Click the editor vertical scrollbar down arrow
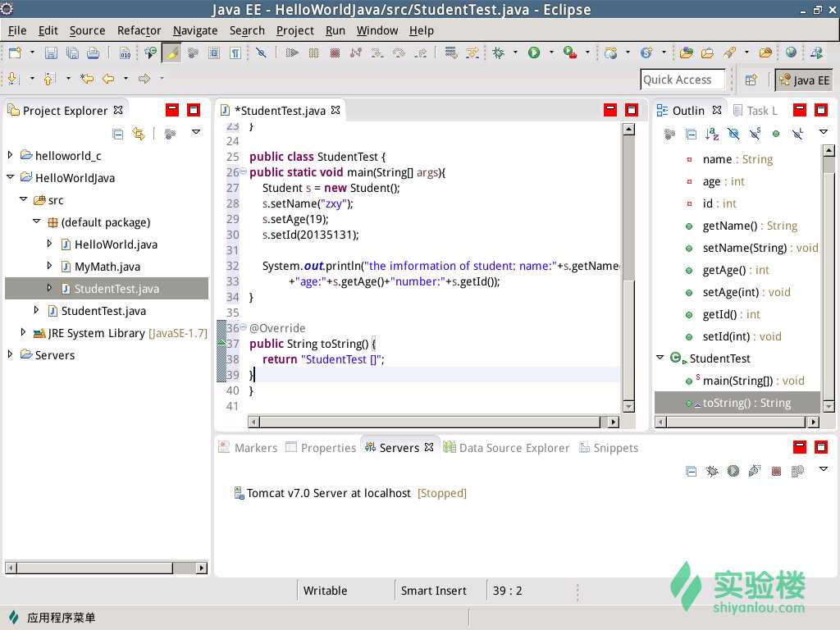This screenshot has width=840, height=630. (629, 407)
